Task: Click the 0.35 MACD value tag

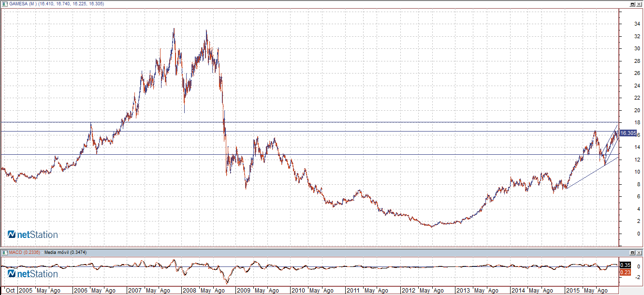Action: [x=625, y=265]
